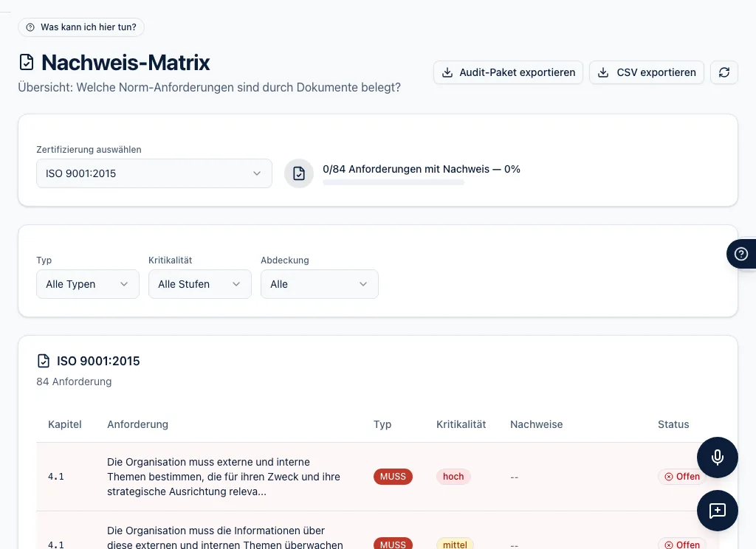Image resolution: width=756 pixels, height=549 pixels.
Task: Click the Offen status badge in the 'mittel' row
Action: pyautogui.click(x=682, y=544)
